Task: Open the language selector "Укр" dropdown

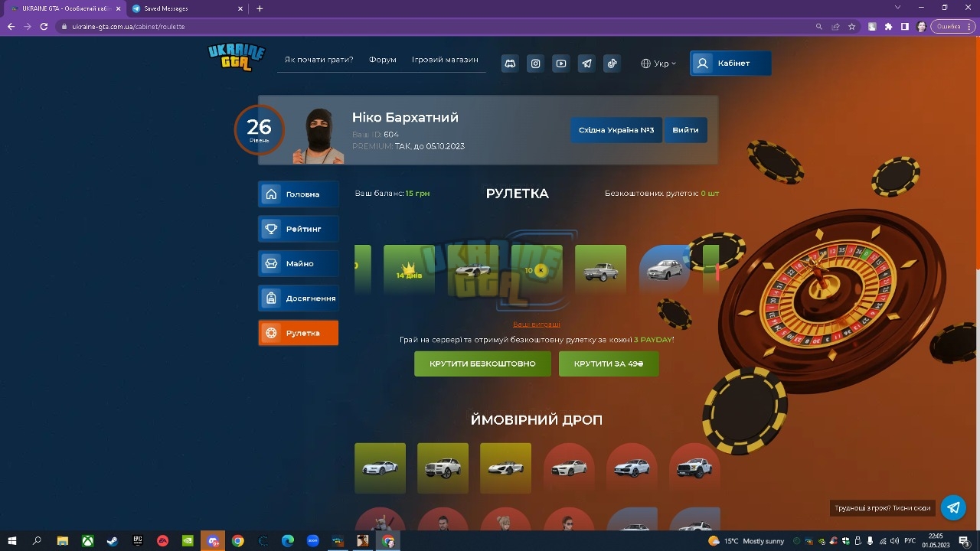Action: click(658, 64)
